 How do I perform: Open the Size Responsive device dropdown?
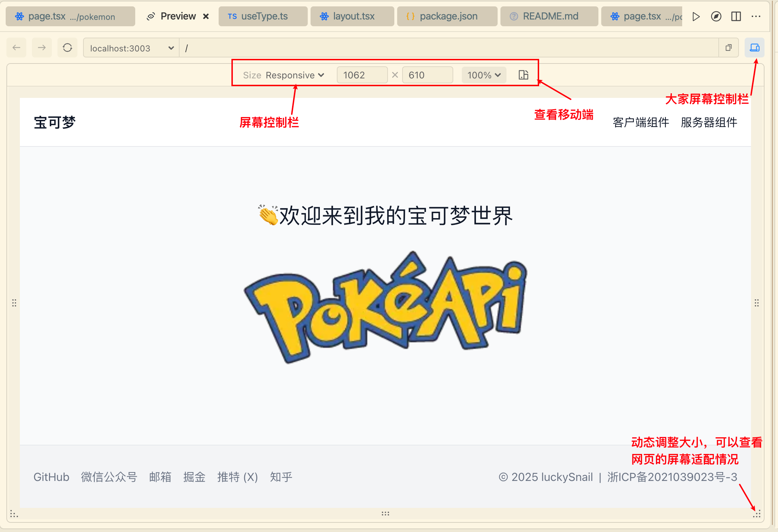click(295, 75)
